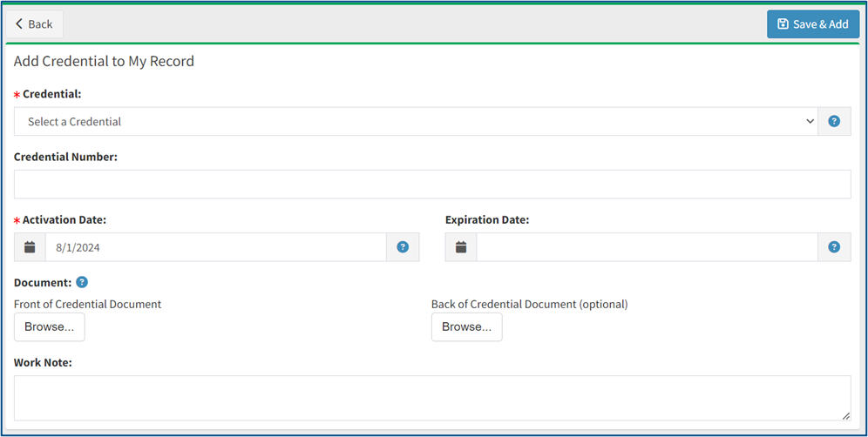Click inside the Work Note text area
Screen dimensions: 868x437
point(432,399)
